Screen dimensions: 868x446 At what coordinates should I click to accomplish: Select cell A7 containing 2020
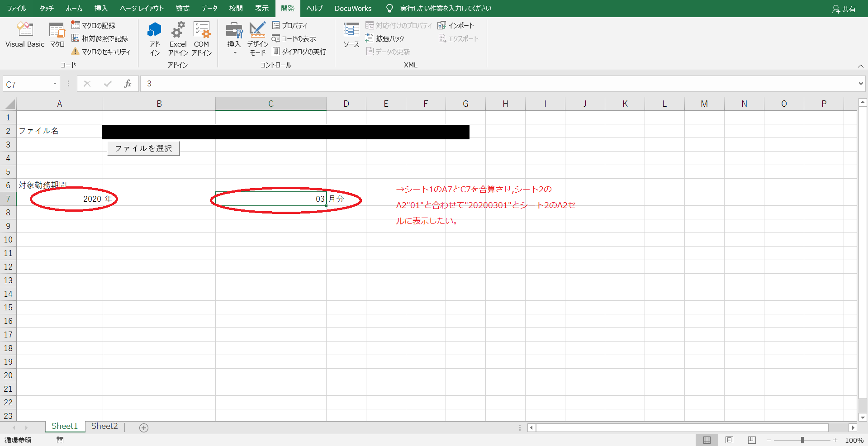coord(60,199)
